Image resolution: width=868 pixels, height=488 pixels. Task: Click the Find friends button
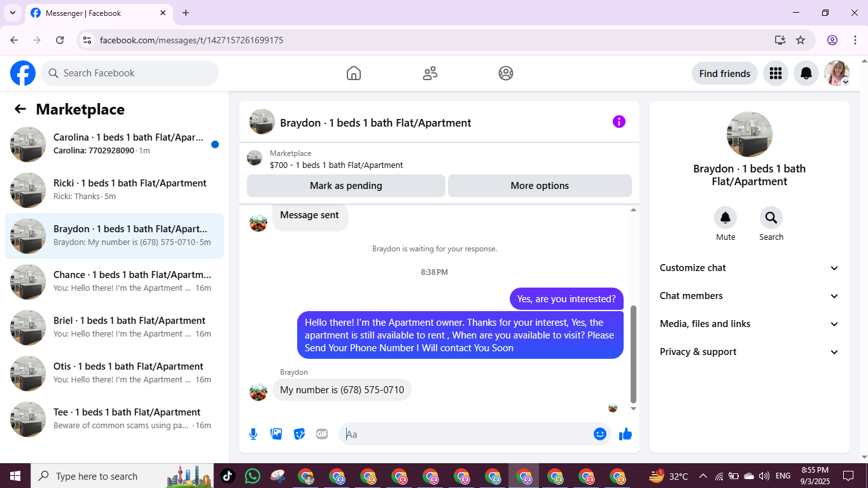tap(725, 73)
